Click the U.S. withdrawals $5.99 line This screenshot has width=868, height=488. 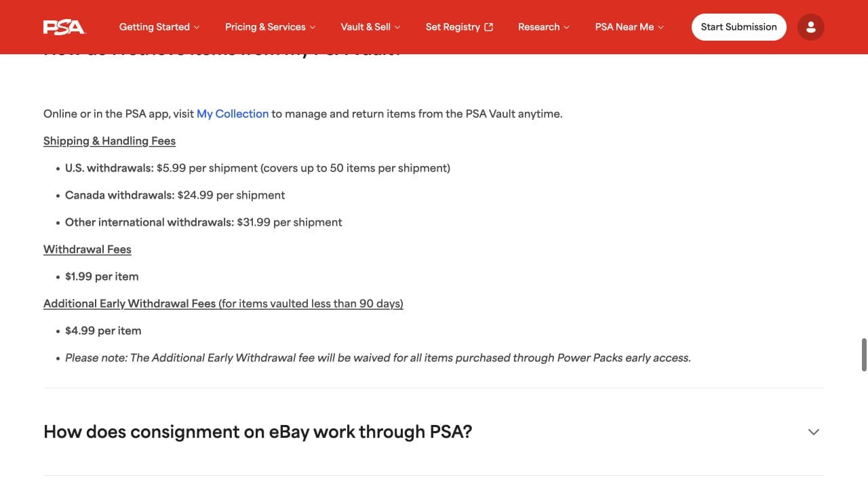pyautogui.click(x=258, y=168)
